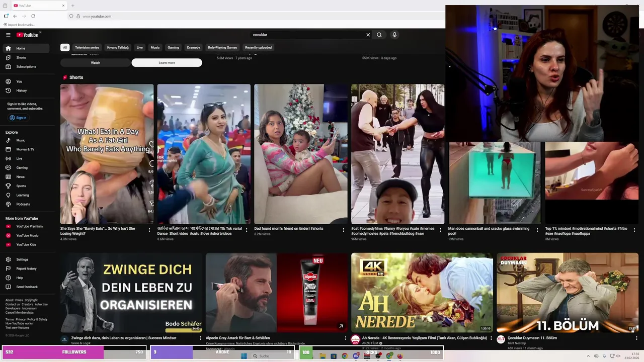Open Test new features footer link
This screenshot has width=644, height=362.
click(x=17, y=327)
